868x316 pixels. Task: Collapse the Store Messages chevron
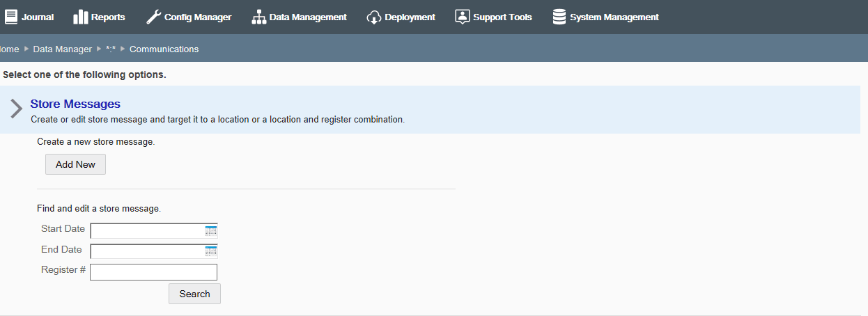coord(16,109)
